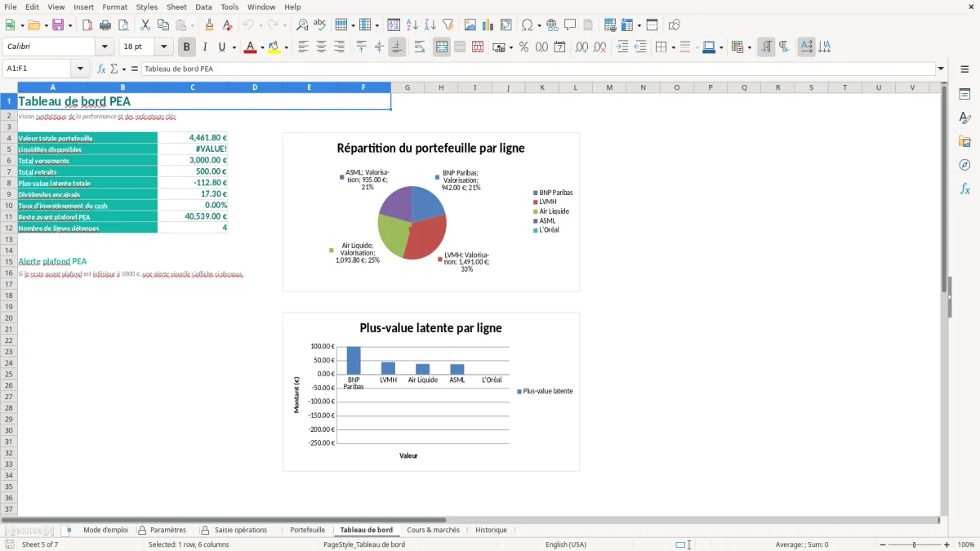The width and height of the screenshot is (980, 551).
Task: Click the Spelling check icon
Action: (x=320, y=25)
